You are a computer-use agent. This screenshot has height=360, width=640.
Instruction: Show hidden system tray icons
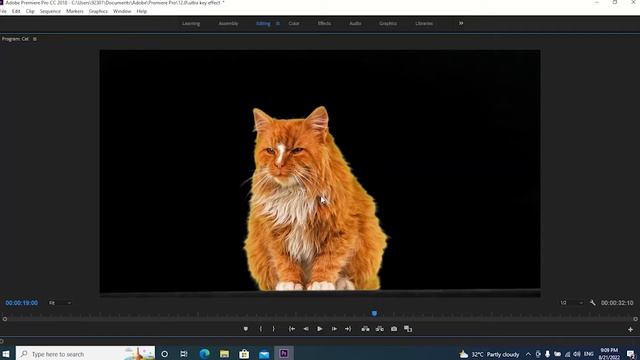(528, 354)
